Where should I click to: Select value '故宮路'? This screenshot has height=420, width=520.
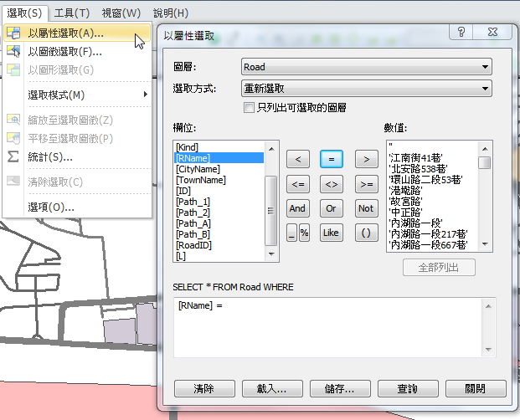click(x=432, y=202)
